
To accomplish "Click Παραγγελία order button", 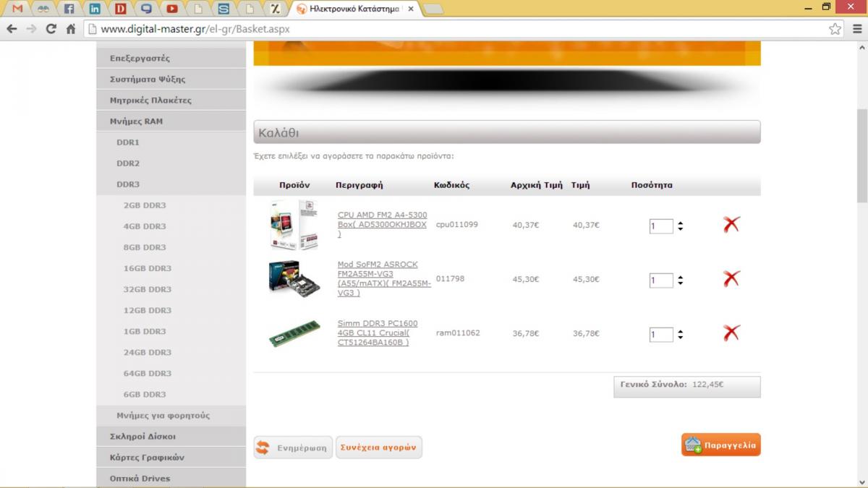I will [720, 445].
